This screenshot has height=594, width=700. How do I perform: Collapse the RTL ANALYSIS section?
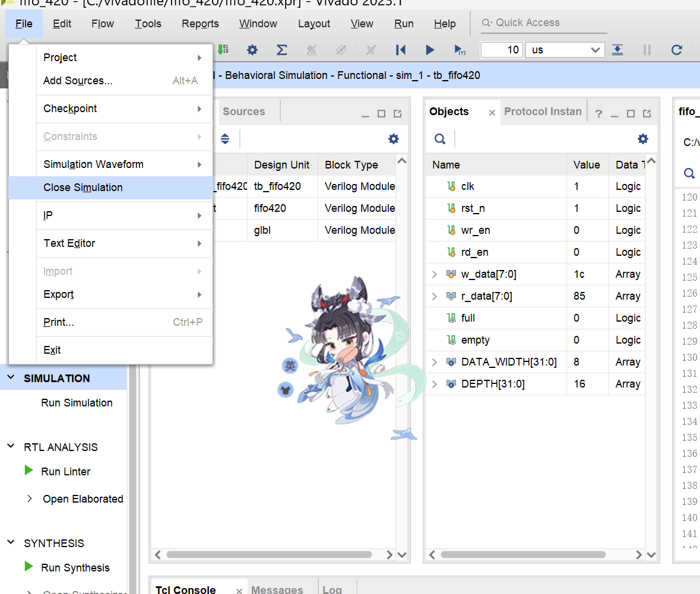click(11, 446)
